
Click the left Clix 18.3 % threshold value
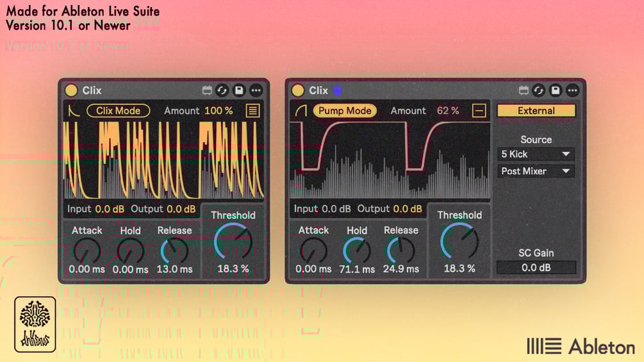233,269
